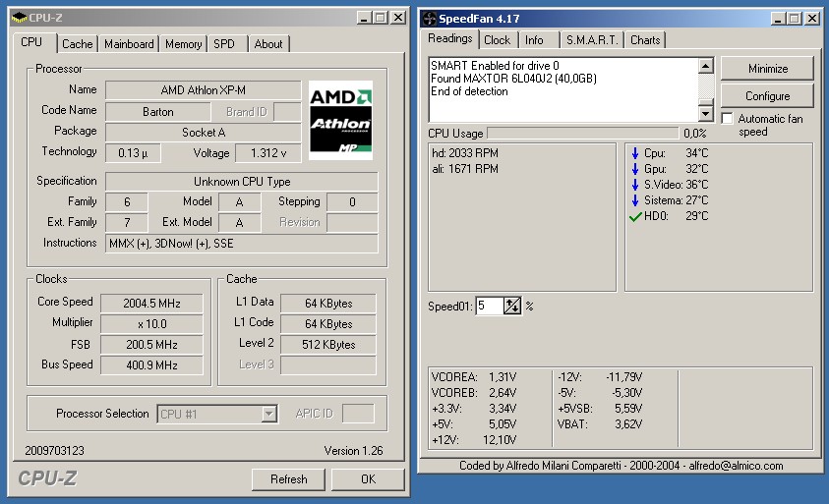Image resolution: width=829 pixels, height=504 pixels.
Task: Click the 'VBAT: 3,62V' voltage reading
Action: [x=600, y=424]
